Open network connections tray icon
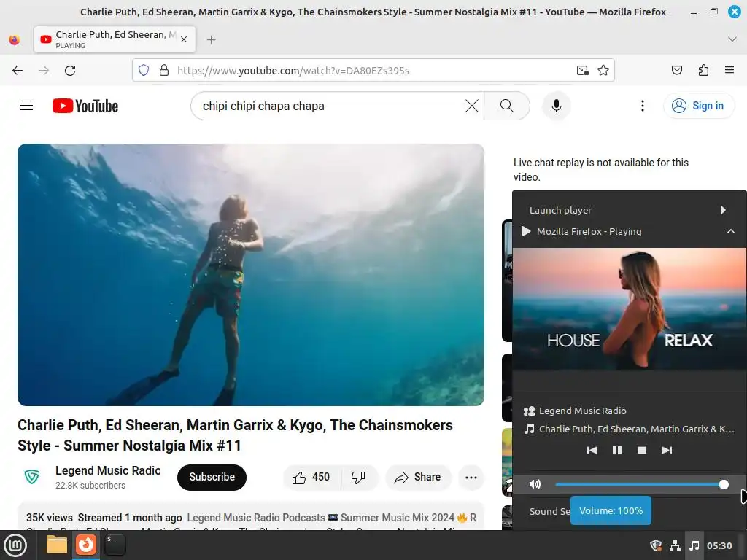Screen dimensions: 747x560 (675, 545)
